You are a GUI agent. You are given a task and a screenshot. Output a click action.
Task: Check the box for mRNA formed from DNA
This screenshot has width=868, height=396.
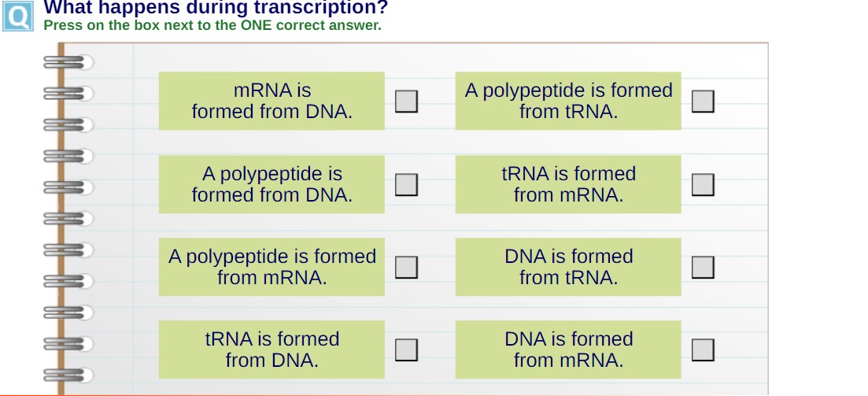pyautogui.click(x=405, y=101)
